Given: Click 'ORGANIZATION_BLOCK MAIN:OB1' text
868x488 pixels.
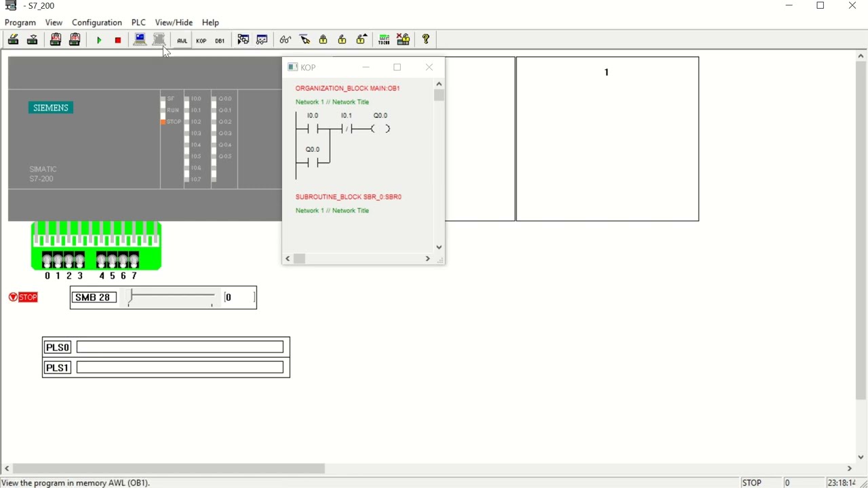Looking at the screenshot, I should point(348,88).
